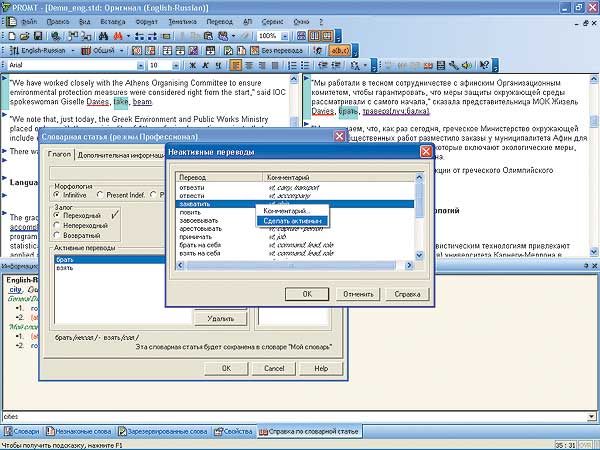
Task: Switch to Дополнительная информация tab
Action: tap(121, 155)
